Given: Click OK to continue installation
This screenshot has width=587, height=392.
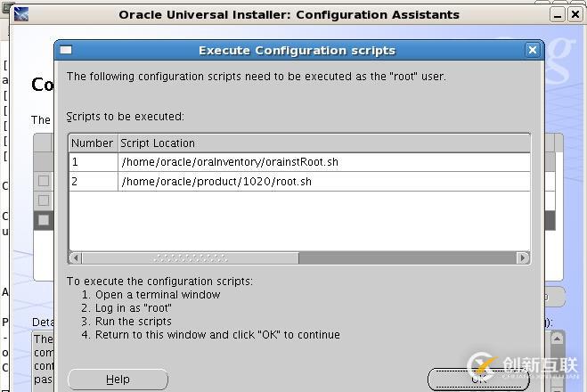Looking at the screenshot, I should (478, 380).
